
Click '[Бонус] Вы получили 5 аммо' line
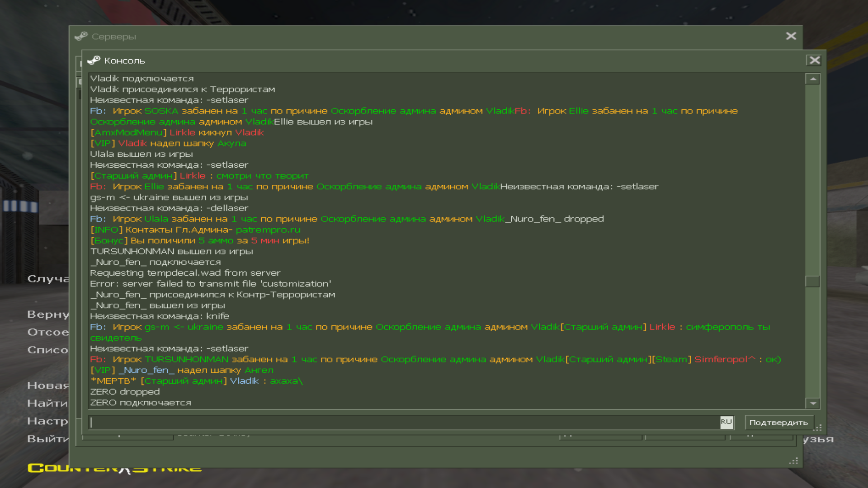pos(199,241)
